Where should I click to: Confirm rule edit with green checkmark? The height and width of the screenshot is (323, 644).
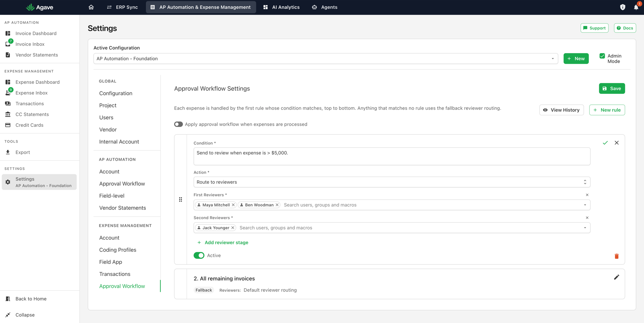click(605, 143)
